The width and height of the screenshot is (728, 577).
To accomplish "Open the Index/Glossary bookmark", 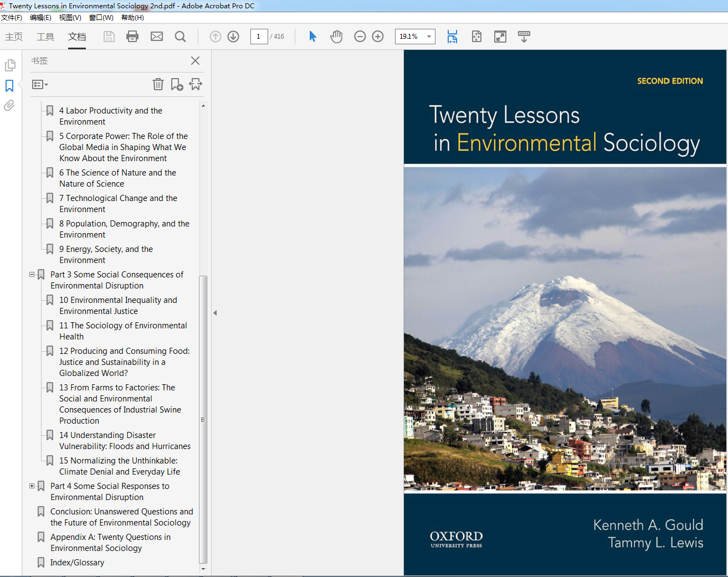I will [77, 563].
